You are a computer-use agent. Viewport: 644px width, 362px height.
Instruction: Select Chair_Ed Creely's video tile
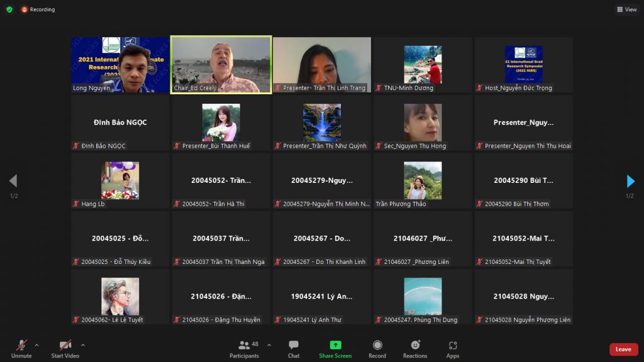click(x=221, y=65)
